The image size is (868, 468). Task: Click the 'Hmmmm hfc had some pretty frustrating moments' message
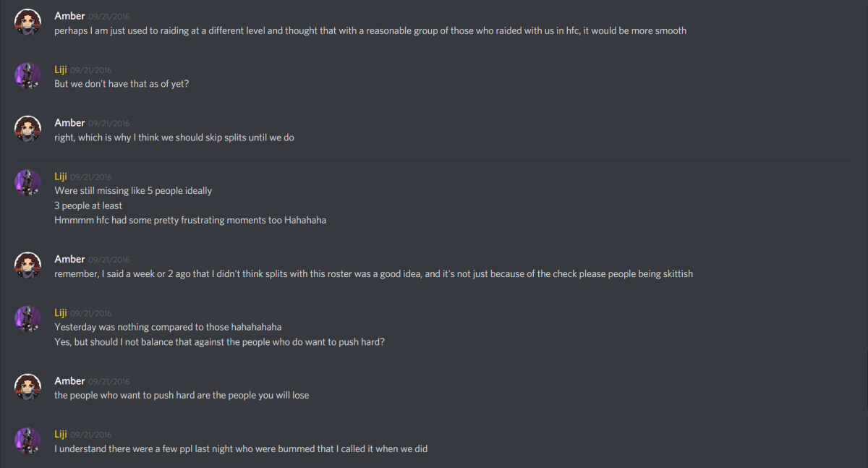pos(190,220)
